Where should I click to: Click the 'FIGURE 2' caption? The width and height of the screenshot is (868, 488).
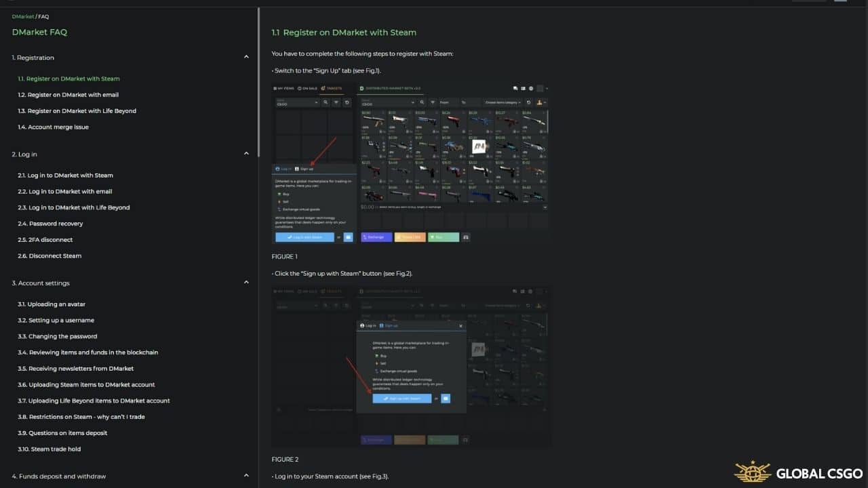click(285, 460)
